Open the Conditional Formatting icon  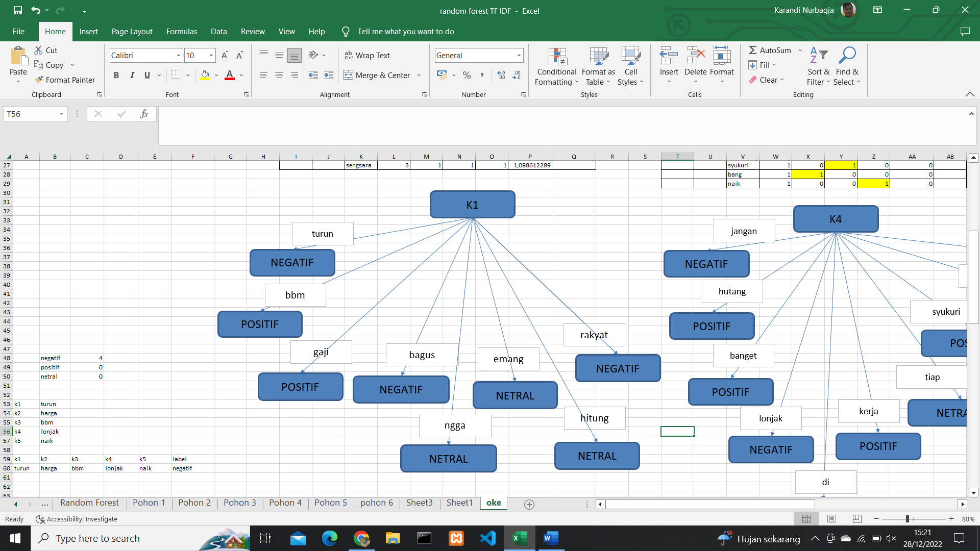click(557, 57)
